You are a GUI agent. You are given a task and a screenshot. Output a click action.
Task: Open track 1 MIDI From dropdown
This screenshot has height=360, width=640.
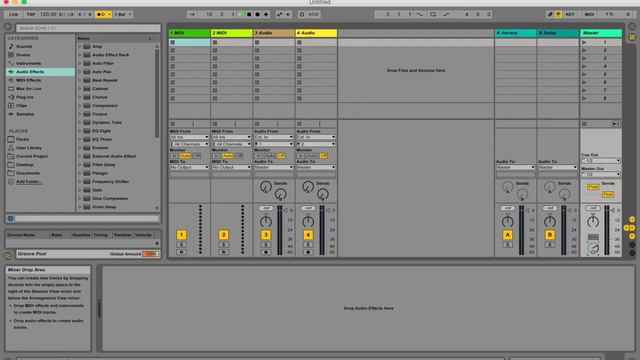[189, 137]
